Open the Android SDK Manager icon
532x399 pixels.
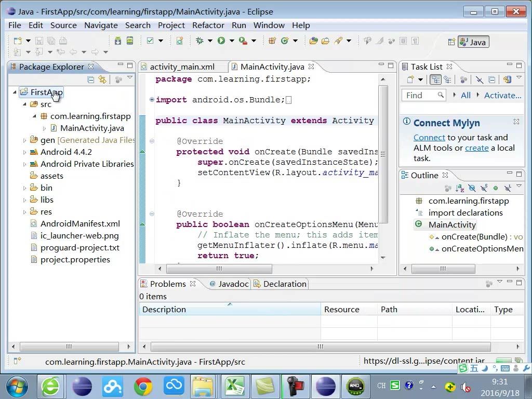coord(118,41)
